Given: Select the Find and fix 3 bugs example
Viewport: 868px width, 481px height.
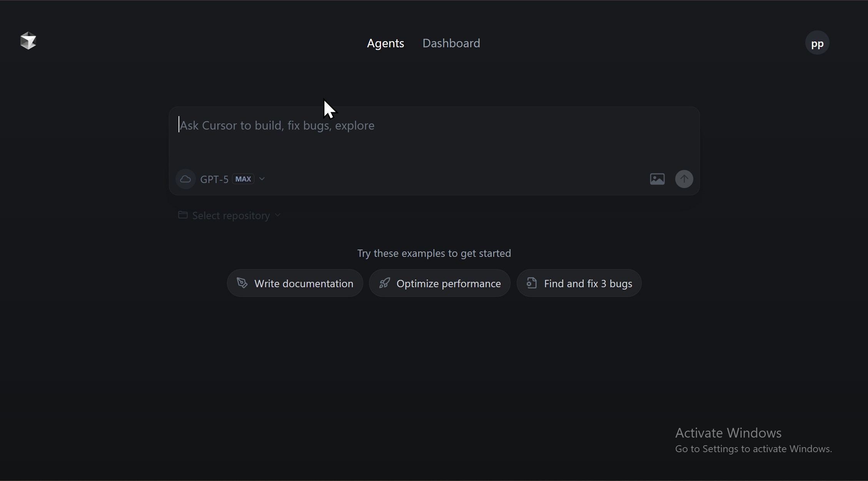Looking at the screenshot, I should (x=588, y=283).
